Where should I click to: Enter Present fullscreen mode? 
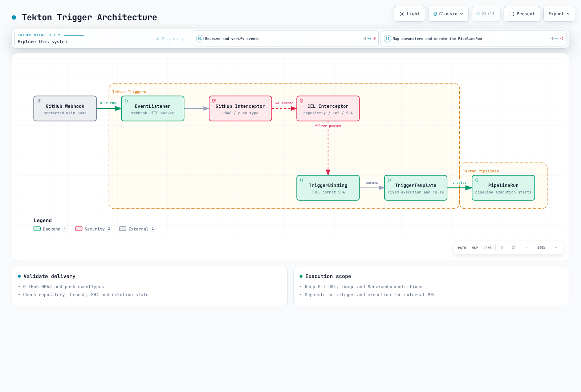coord(522,14)
